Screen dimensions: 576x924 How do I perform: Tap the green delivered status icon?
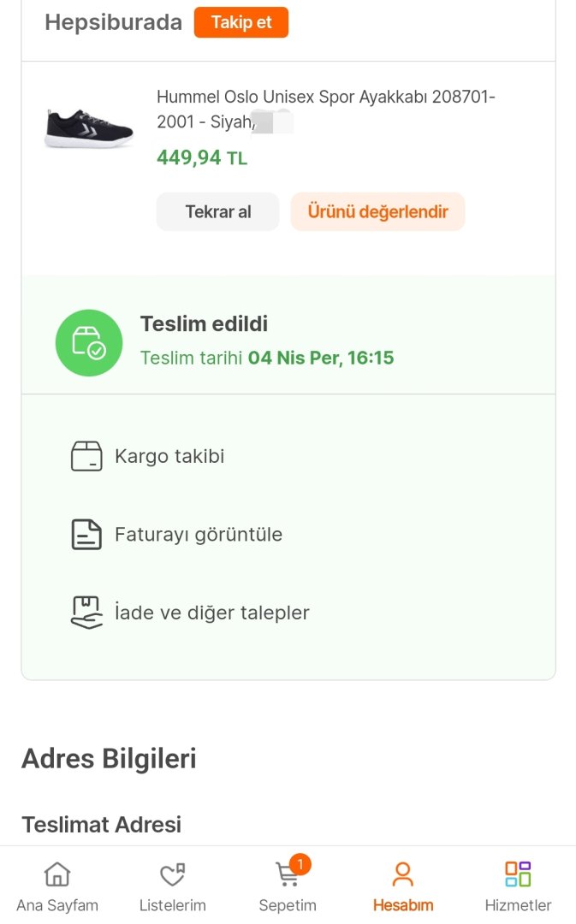[x=89, y=343]
